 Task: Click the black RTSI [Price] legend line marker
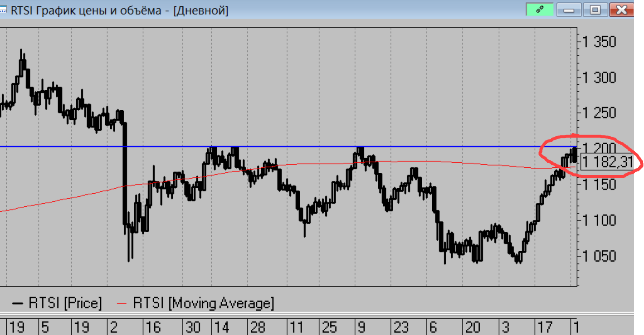click(x=17, y=303)
